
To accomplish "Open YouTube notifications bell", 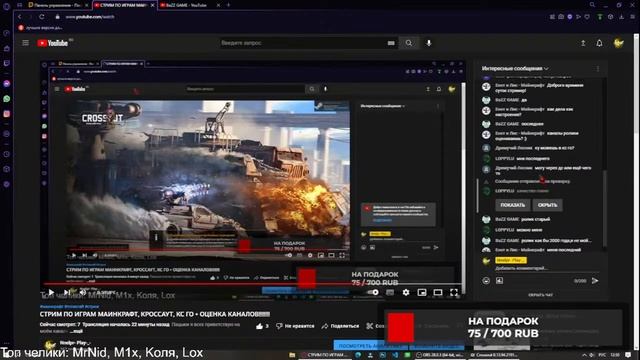I will (599, 43).
